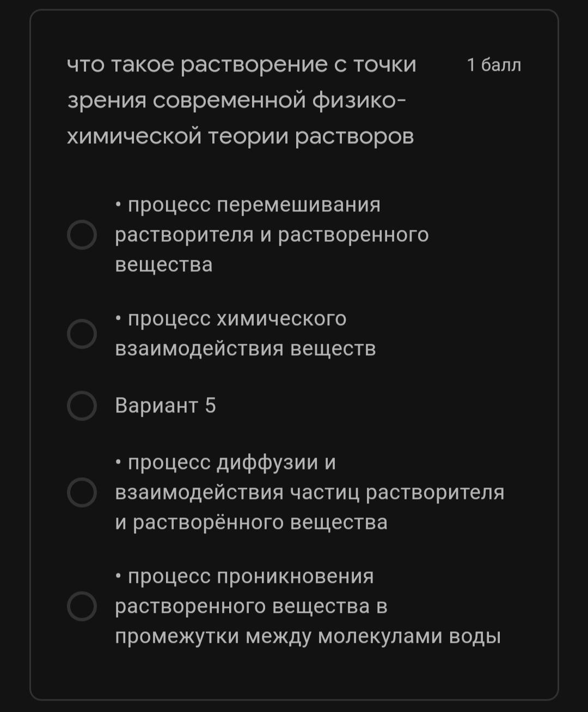Image resolution: width=588 pixels, height=712 pixels.
Task: Click the answer text 'взаимодействия веществ'
Action: coord(246,349)
